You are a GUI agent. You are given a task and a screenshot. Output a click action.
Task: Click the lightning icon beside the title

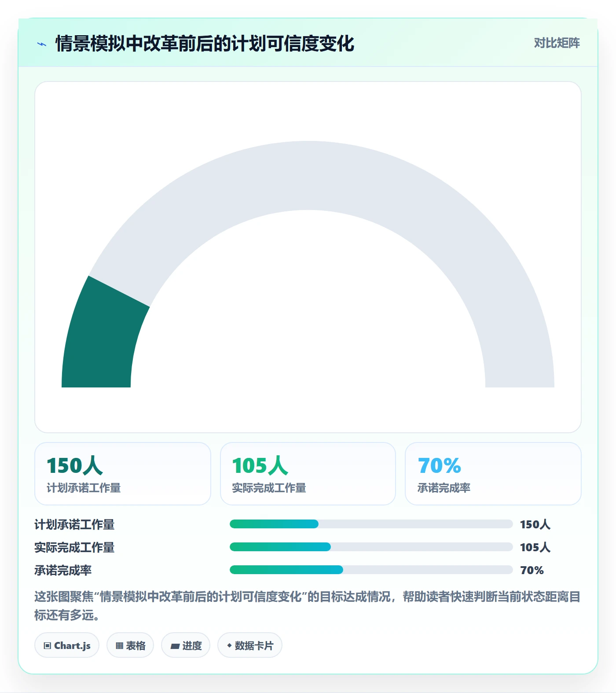[x=42, y=44]
